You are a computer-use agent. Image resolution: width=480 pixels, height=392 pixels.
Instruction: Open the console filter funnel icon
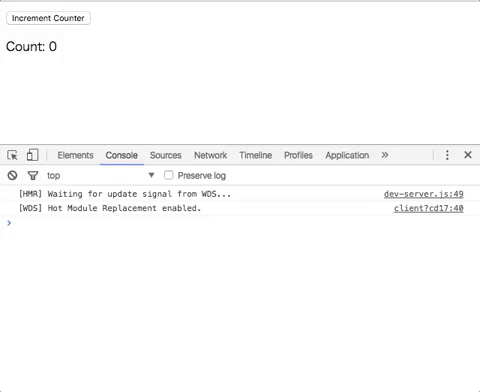(x=33, y=175)
